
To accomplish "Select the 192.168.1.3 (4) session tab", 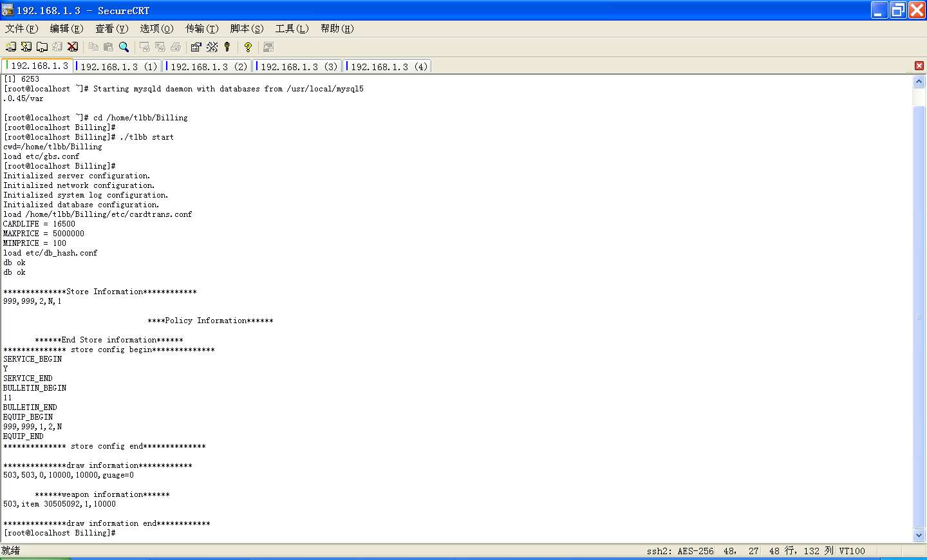I will pyautogui.click(x=389, y=66).
